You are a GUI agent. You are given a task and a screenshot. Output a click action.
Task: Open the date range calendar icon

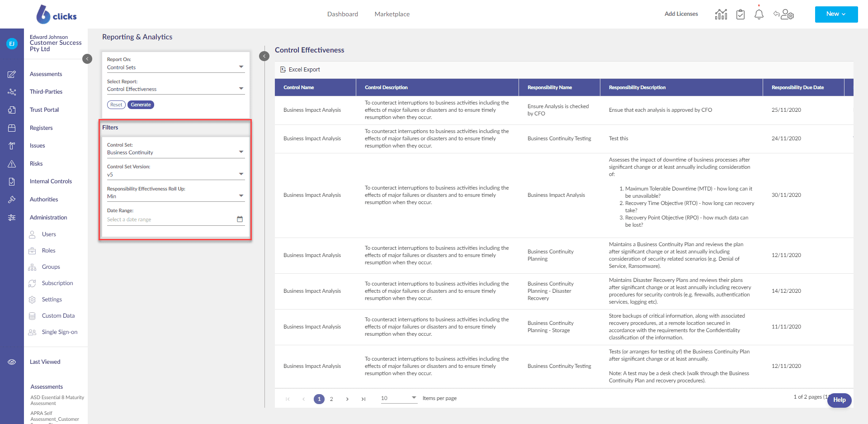click(240, 219)
